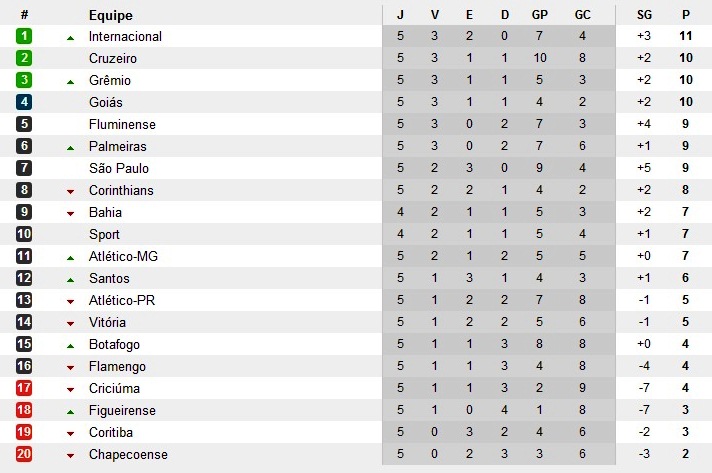
Task: Click Internacional's 11 points value
Action: [686, 36]
